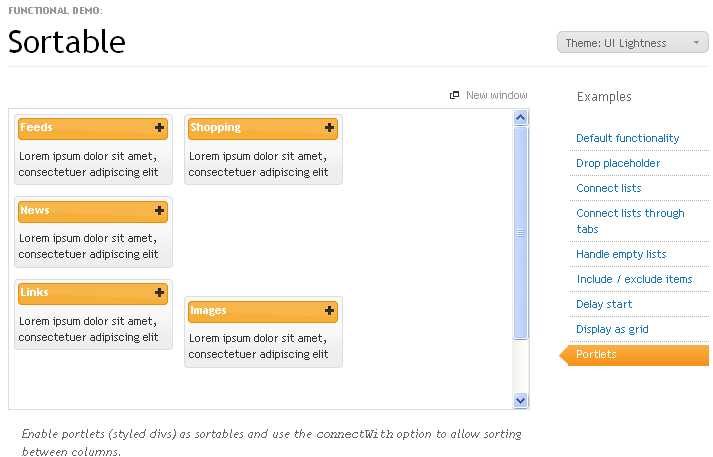Open the Delay start example
The height and width of the screenshot is (457, 713).
604,304
